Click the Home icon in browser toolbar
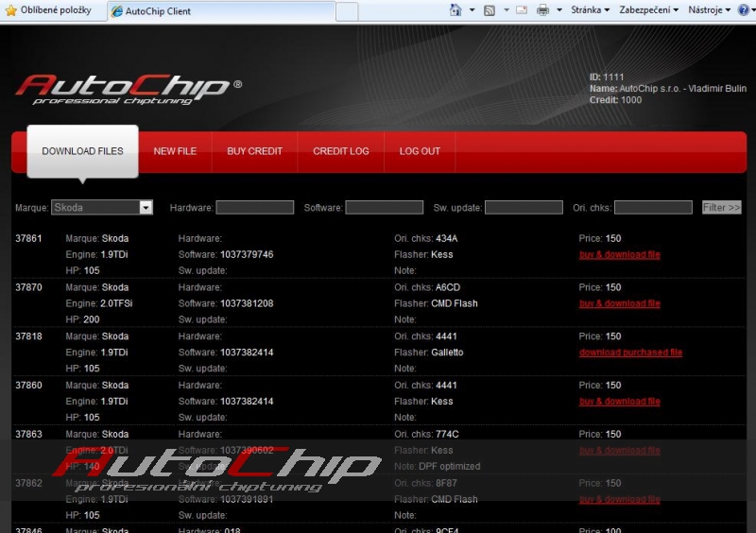This screenshot has width=756, height=533. [x=455, y=9]
